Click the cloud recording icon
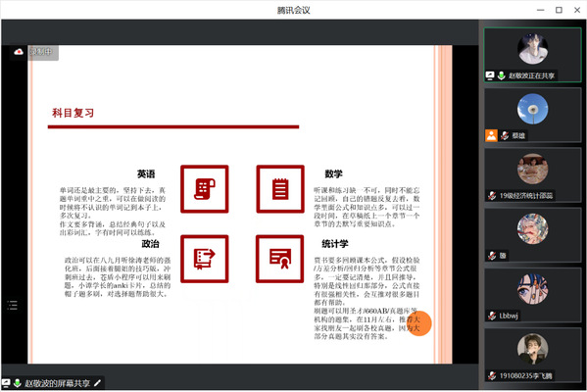587x392 pixels. (19, 52)
